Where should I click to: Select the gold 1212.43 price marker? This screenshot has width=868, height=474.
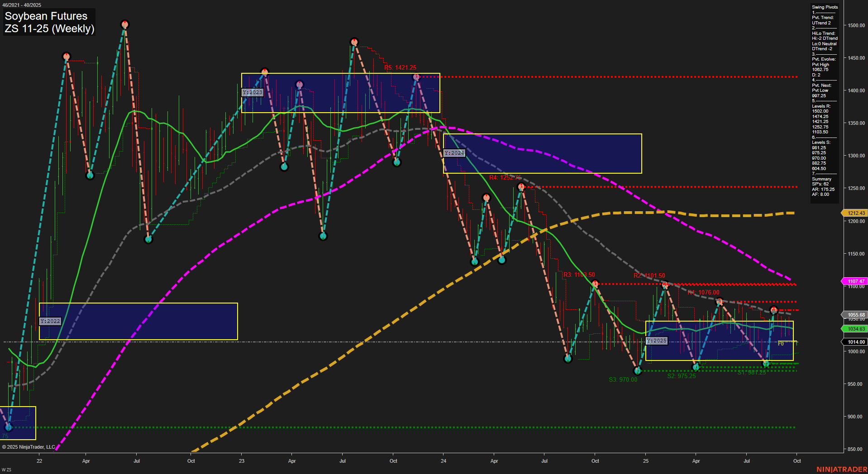855,213
